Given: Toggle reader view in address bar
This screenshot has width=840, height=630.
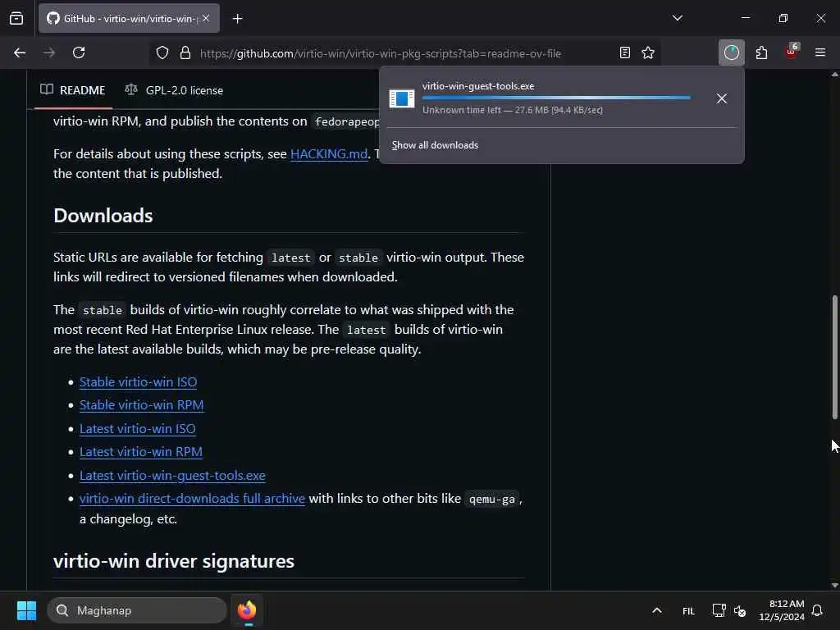Looking at the screenshot, I should 624,53.
